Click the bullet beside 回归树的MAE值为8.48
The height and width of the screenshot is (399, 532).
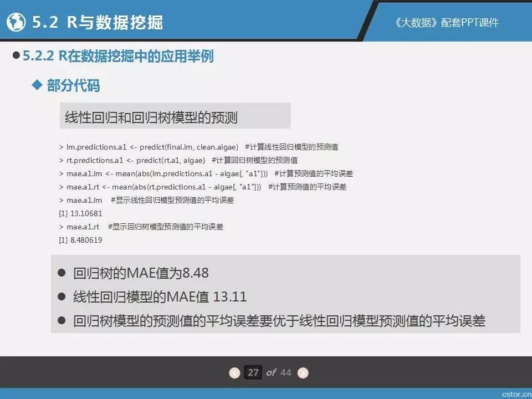(x=62, y=273)
